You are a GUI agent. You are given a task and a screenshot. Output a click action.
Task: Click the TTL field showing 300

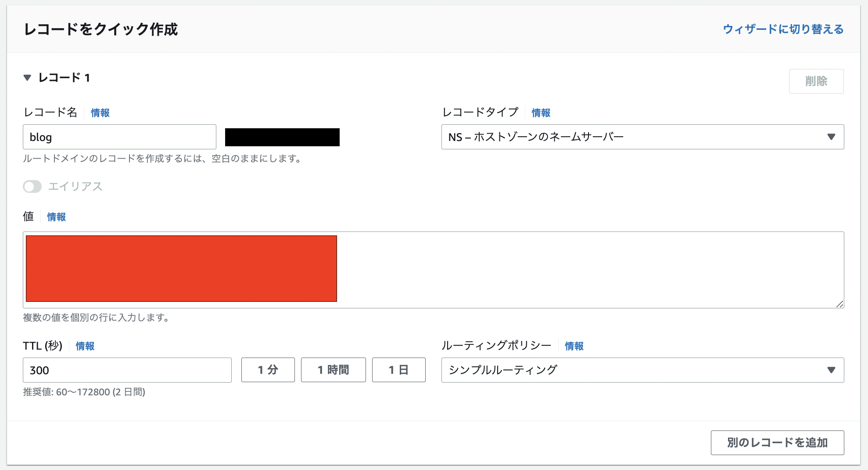(x=127, y=370)
